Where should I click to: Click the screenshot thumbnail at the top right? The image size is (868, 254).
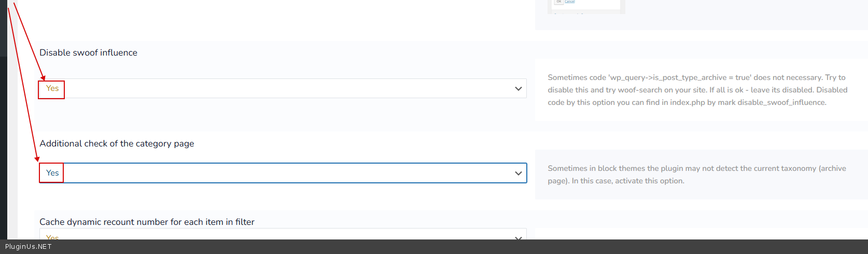pyautogui.click(x=586, y=6)
